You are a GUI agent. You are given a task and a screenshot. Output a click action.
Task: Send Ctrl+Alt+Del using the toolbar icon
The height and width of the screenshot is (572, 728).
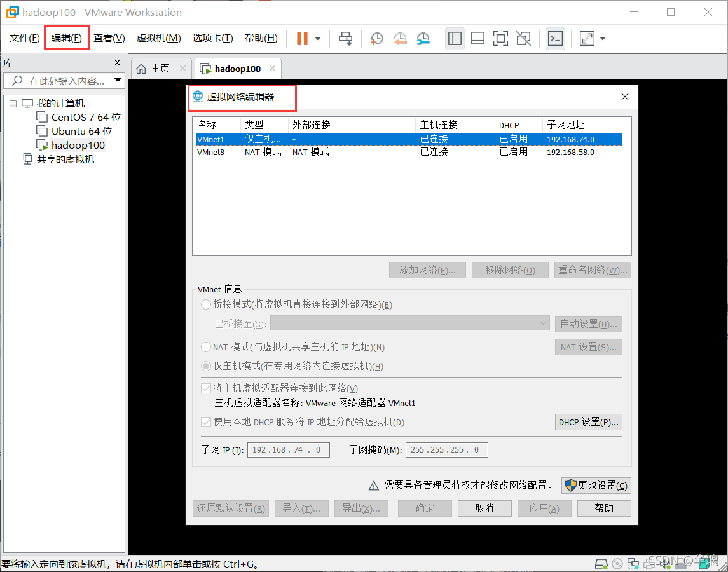click(x=345, y=38)
